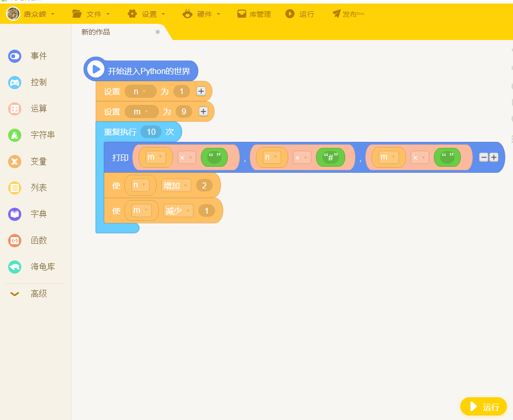The image size is (513, 420).
Task: Open first × operator dropdown in 打印 block
Action: pos(187,158)
